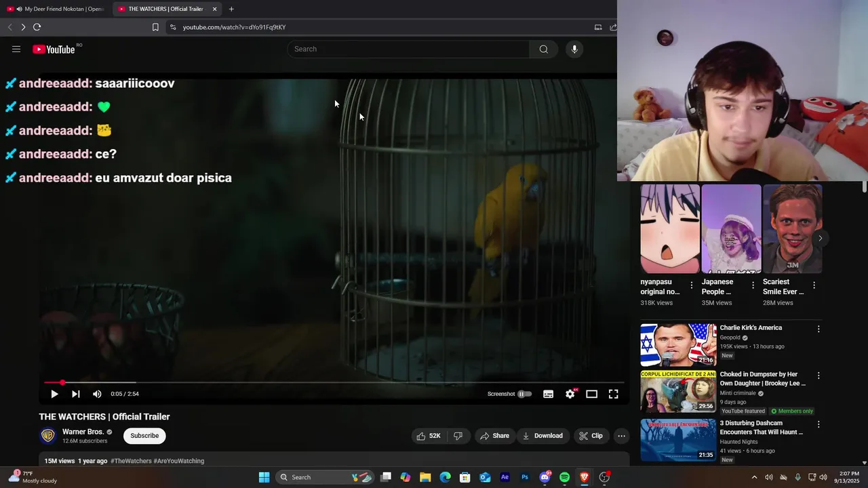868x488 pixels.
Task: Open Task View on the taskbar
Action: point(385,477)
